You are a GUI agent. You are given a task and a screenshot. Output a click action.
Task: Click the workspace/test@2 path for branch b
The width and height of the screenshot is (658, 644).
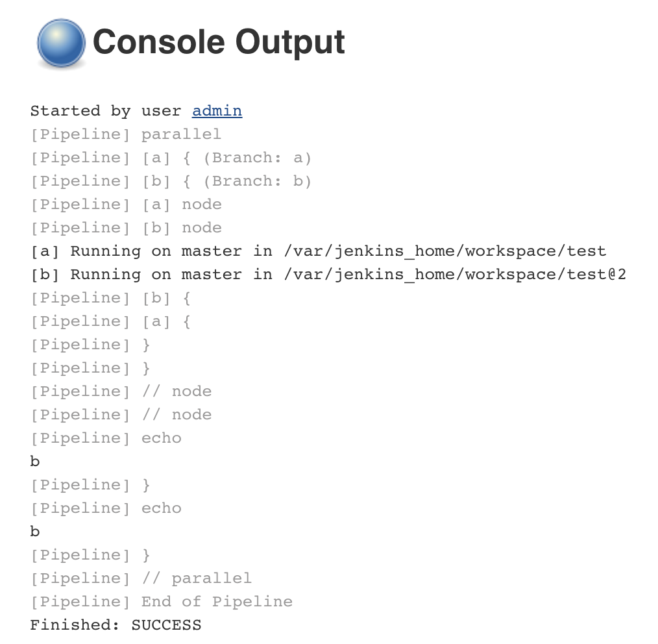pos(456,275)
